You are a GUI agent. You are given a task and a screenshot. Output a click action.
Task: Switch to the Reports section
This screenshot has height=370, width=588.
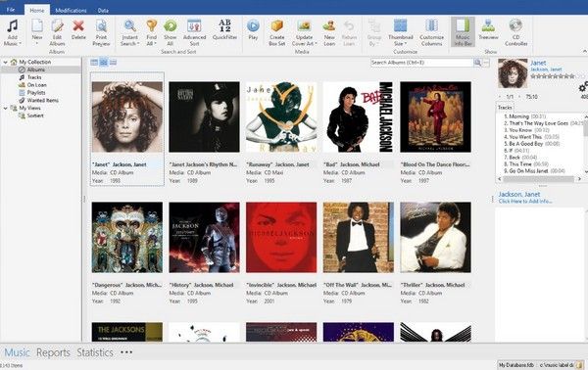tap(53, 352)
